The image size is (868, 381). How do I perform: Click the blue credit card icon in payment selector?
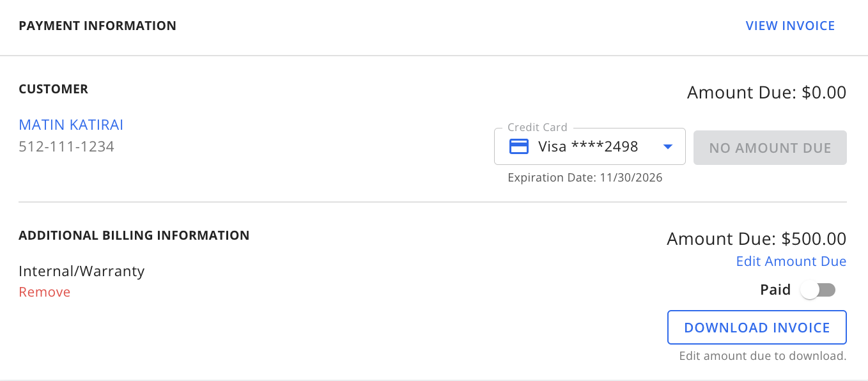(x=520, y=146)
